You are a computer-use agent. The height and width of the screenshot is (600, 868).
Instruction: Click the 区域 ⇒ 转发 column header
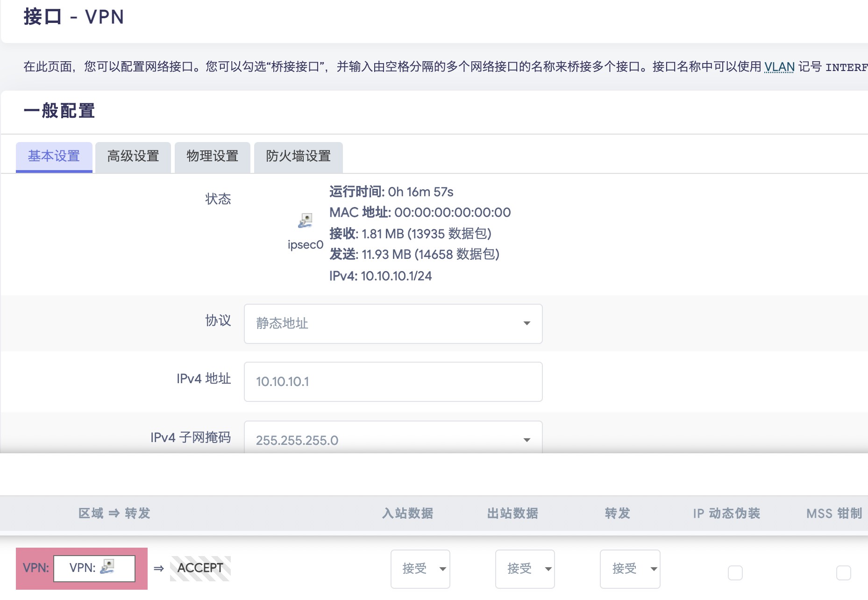pyautogui.click(x=114, y=513)
